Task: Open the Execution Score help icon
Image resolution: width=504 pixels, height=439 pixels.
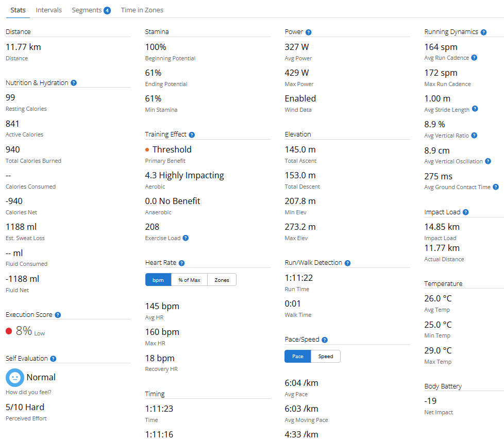Action: [x=58, y=315]
